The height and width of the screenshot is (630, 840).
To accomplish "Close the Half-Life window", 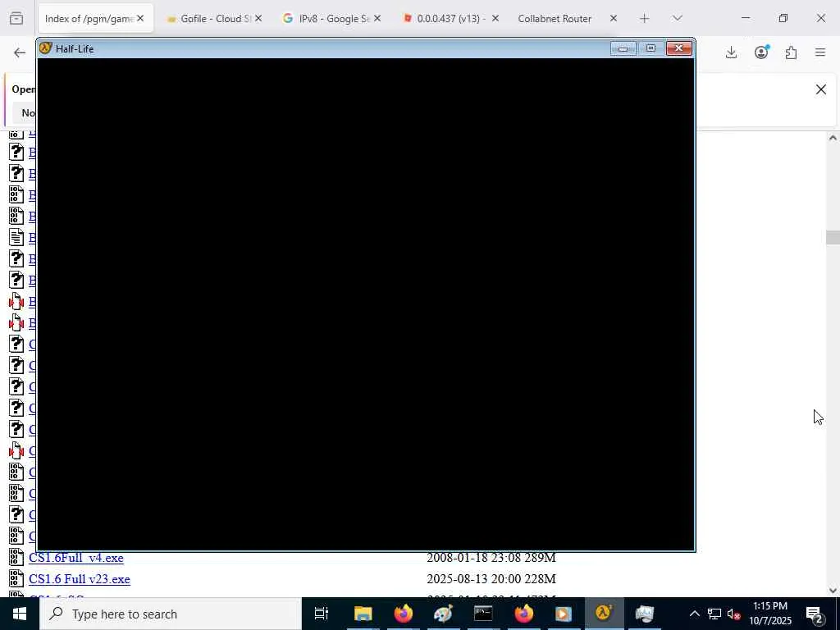I will (x=679, y=48).
